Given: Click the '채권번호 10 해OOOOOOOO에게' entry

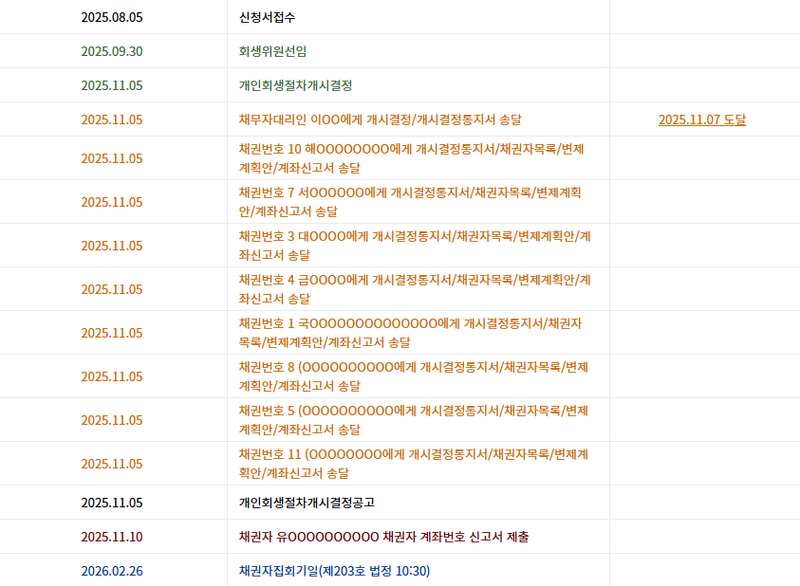Looking at the screenshot, I should pyautogui.click(x=411, y=158).
